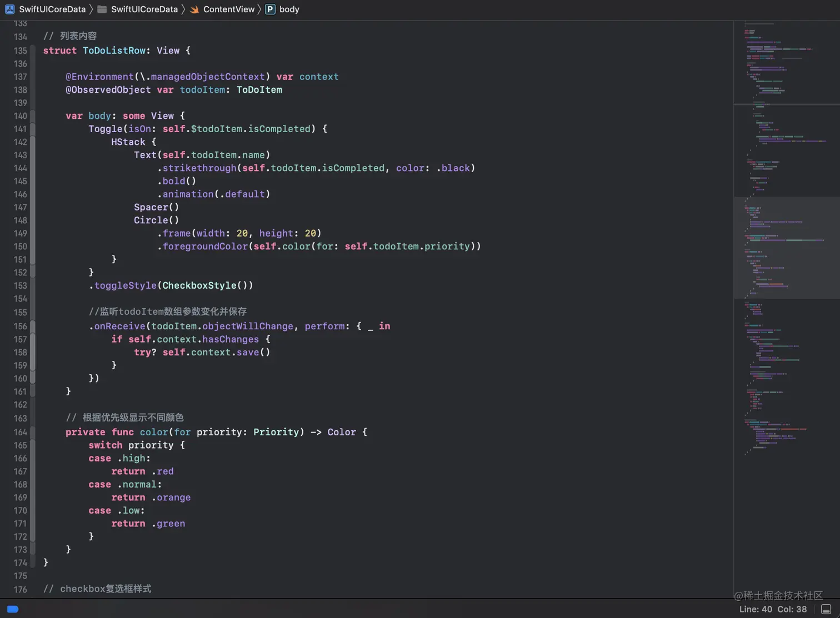Click save() on line 158

click(x=253, y=352)
